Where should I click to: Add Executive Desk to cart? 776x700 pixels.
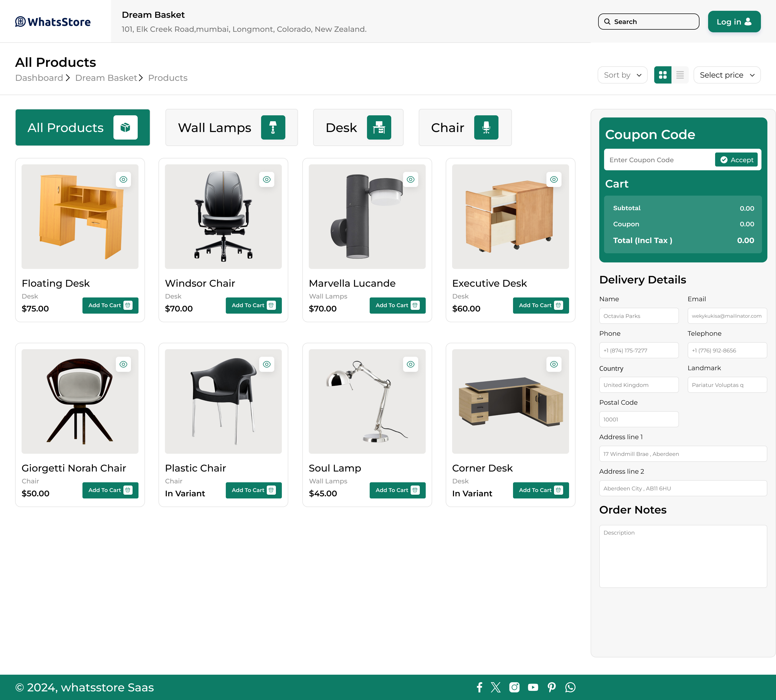tap(541, 305)
